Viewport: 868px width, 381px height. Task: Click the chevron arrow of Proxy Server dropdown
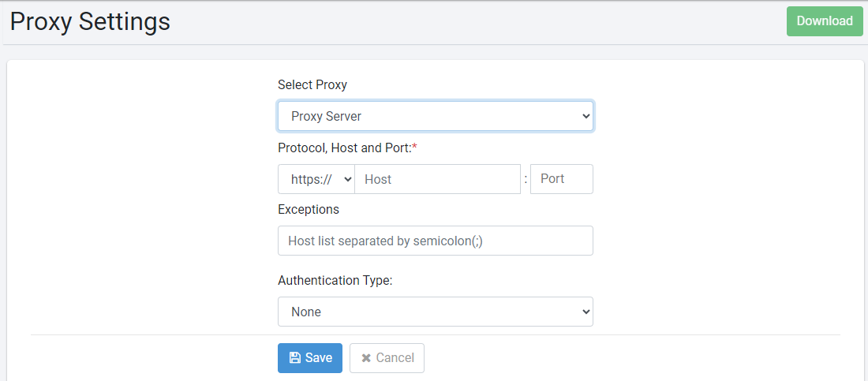586,116
